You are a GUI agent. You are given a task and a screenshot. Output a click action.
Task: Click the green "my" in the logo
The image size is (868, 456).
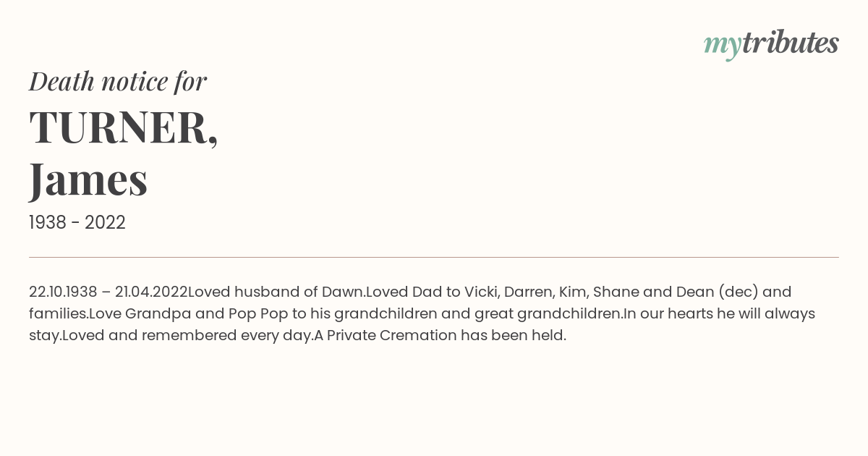722,46
